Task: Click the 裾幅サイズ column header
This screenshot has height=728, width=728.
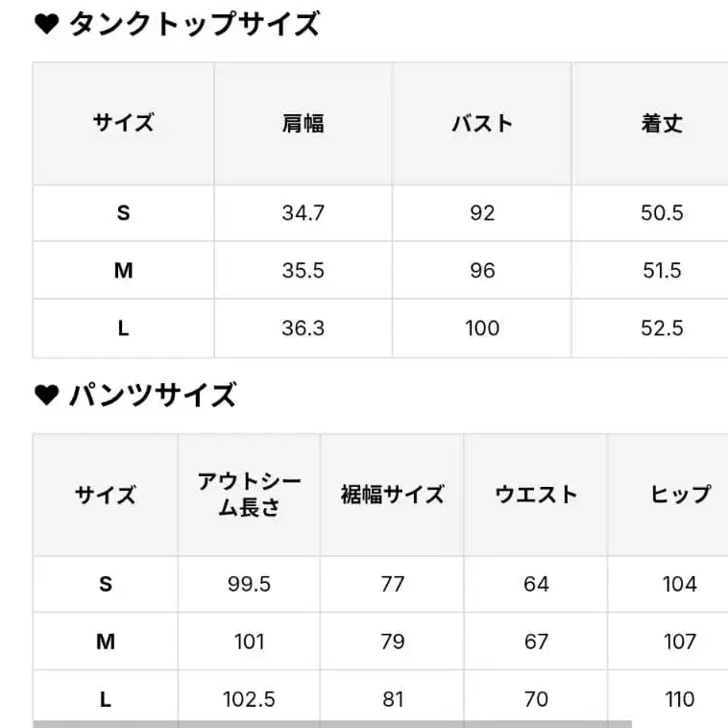Action: [392, 495]
